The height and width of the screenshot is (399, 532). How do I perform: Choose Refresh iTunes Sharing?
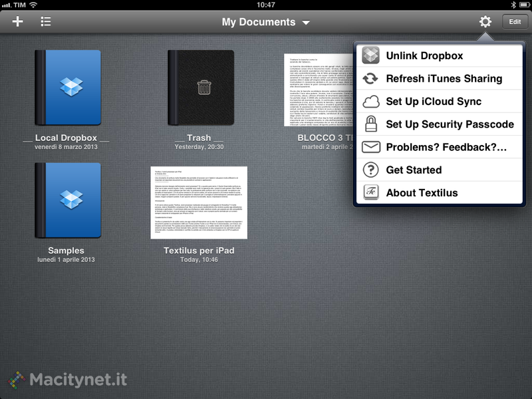click(439, 78)
